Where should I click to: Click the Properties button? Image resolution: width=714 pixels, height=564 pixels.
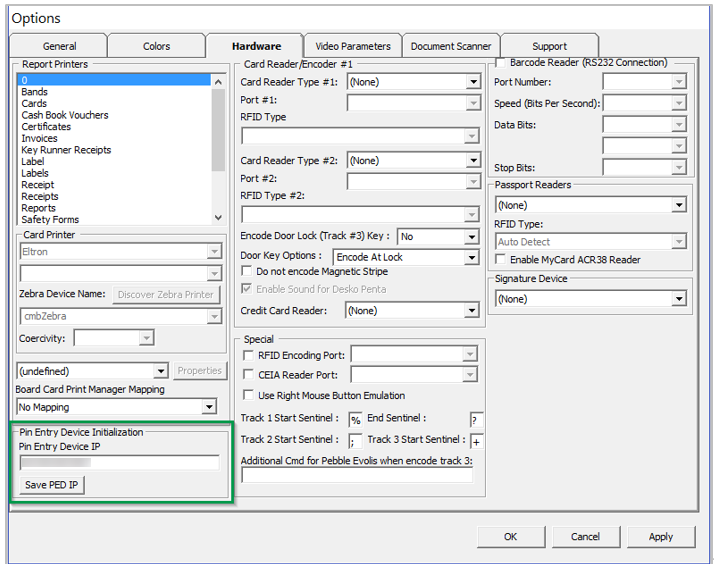point(199,371)
